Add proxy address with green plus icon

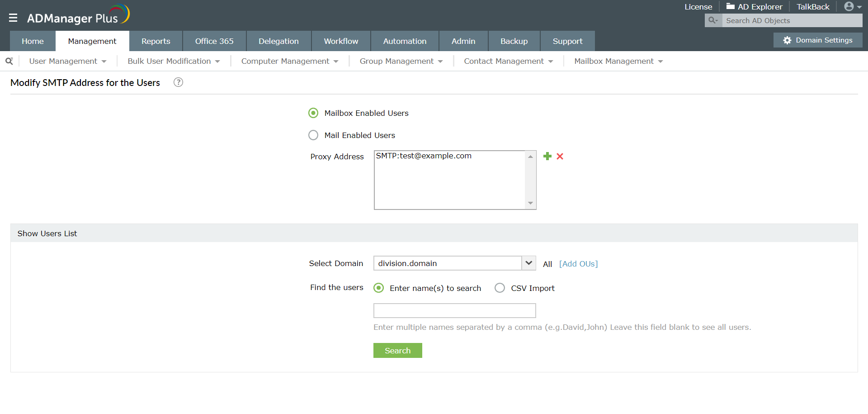tap(547, 156)
